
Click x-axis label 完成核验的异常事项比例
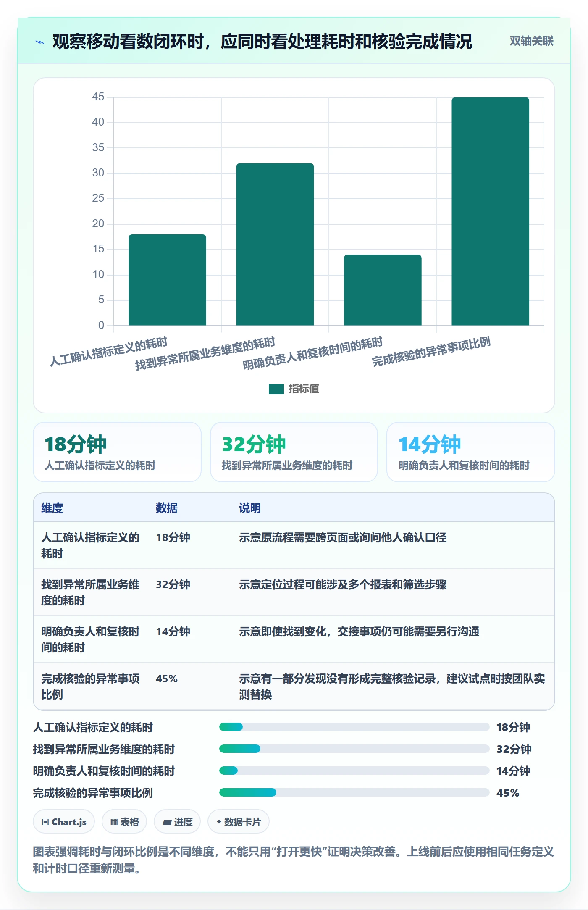pos(431,351)
